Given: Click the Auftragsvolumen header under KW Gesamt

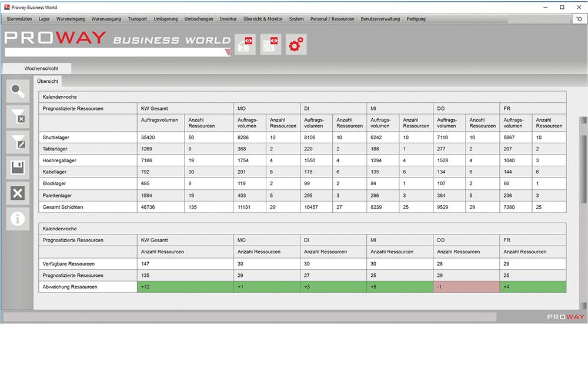Looking at the screenshot, I should click(x=159, y=120).
